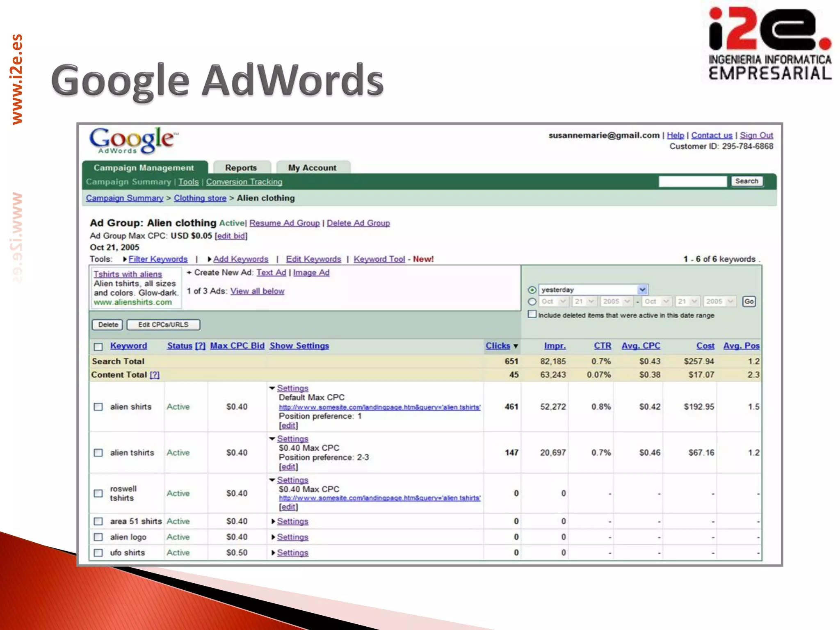Open the My Account tab
Image resolution: width=840 pixels, height=630 pixels.
tap(312, 168)
